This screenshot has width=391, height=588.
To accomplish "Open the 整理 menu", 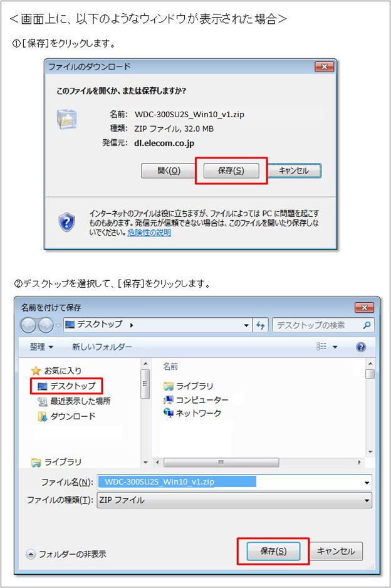I will coord(41,347).
